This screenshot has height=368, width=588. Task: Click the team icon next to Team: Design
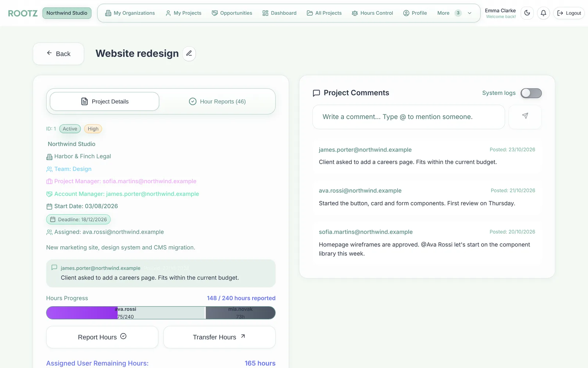49,169
